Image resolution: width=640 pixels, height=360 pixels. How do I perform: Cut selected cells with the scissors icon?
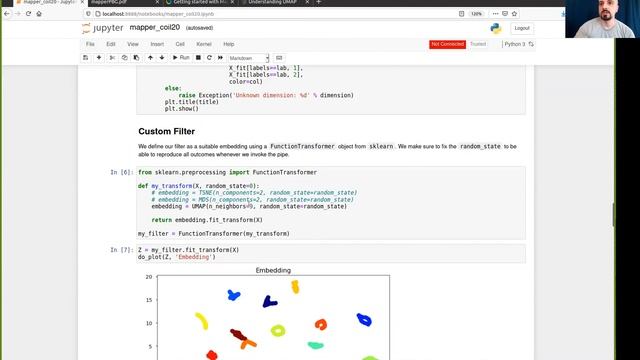click(112, 58)
